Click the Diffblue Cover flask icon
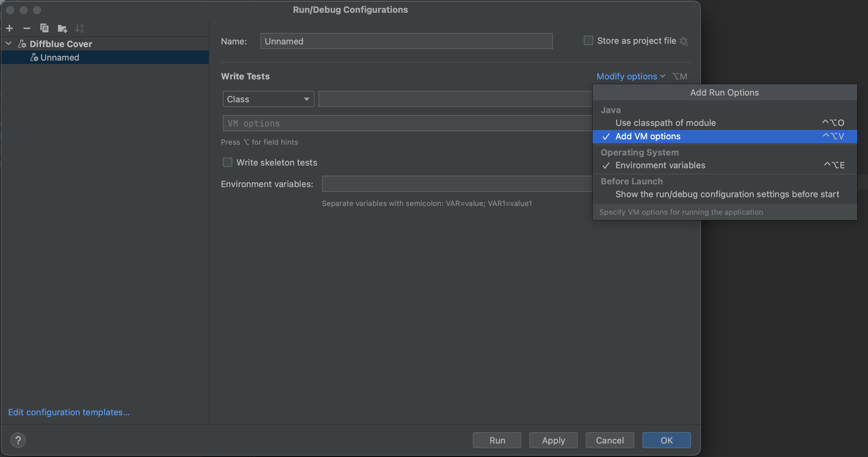This screenshot has width=868, height=457. [x=22, y=44]
